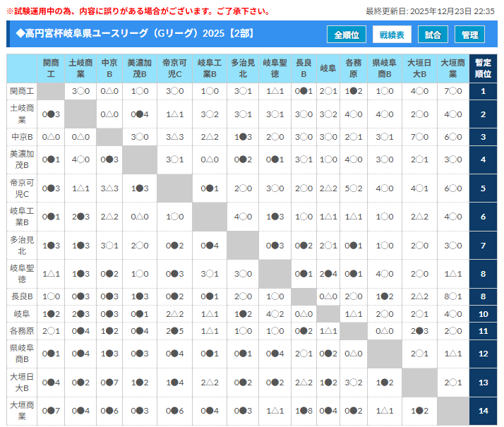This screenshot has height=427, width=504.
Task: Click the 暫定順位 column header
Action: (484, 68)
